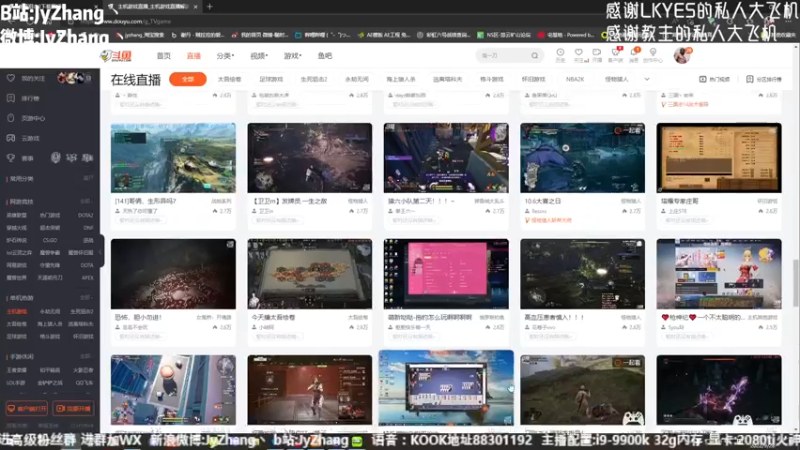The image size is (800, 450).
Task: Open stream thumbnail 【卫卫m】发牌员一生之敌
Action: 310,158
